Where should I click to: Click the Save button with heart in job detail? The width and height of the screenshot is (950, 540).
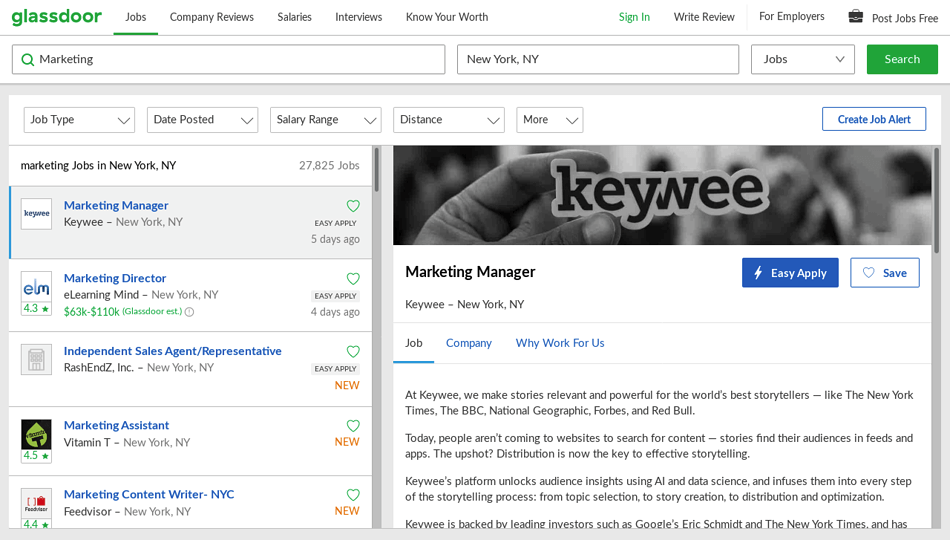tap(885, 273)
